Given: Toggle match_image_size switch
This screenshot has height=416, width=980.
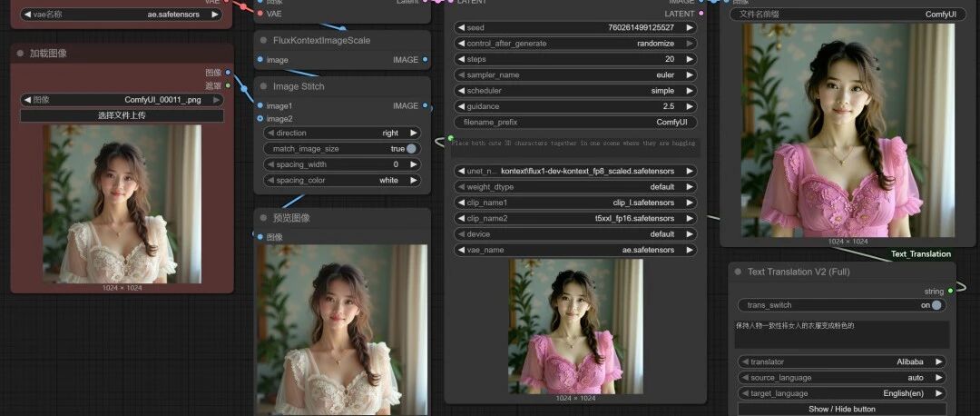Looking at the screenshot, I should (x=411, y=149).
